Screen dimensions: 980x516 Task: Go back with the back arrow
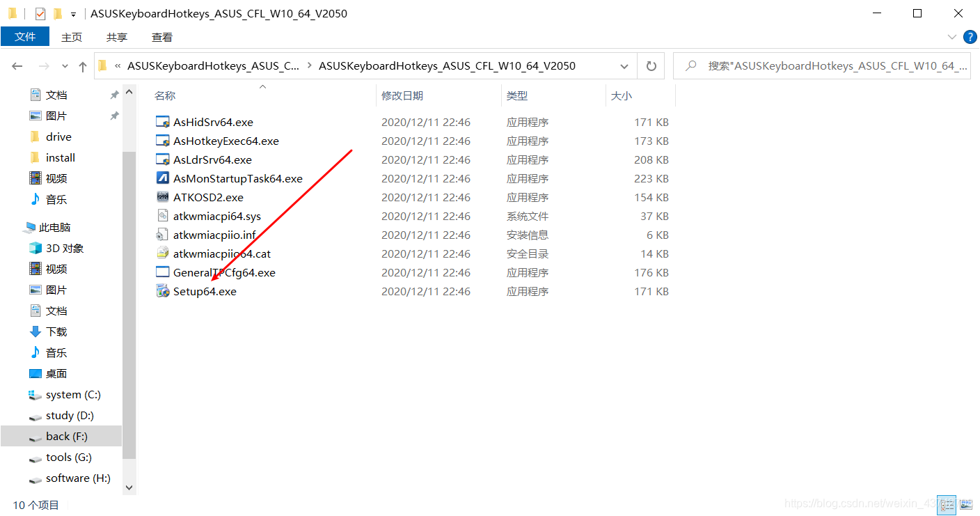17,66
